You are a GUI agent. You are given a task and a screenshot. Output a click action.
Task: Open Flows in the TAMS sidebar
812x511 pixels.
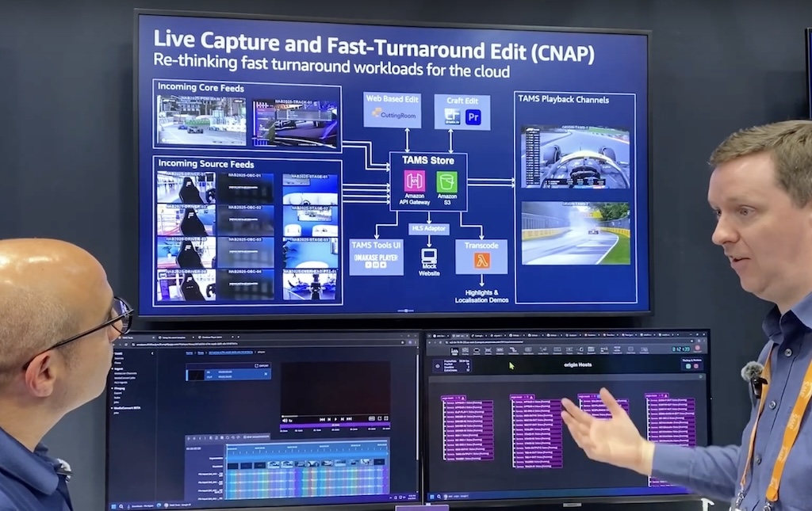pyautogui.click(x=117, y=363)
